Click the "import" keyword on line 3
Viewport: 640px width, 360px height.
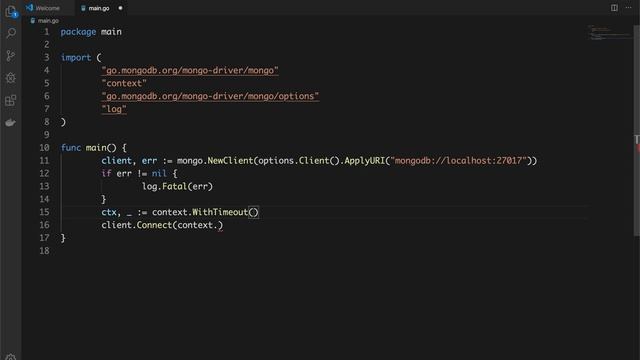click(76, 58)
